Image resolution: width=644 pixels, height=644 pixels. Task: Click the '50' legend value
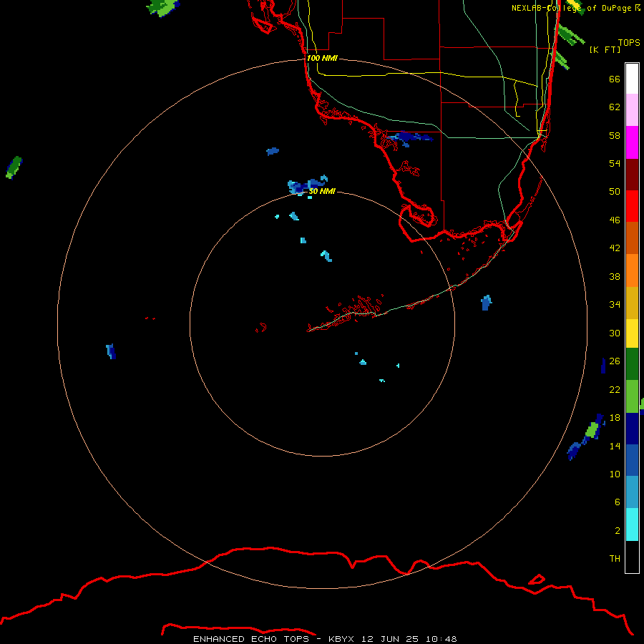pos(615,191)
